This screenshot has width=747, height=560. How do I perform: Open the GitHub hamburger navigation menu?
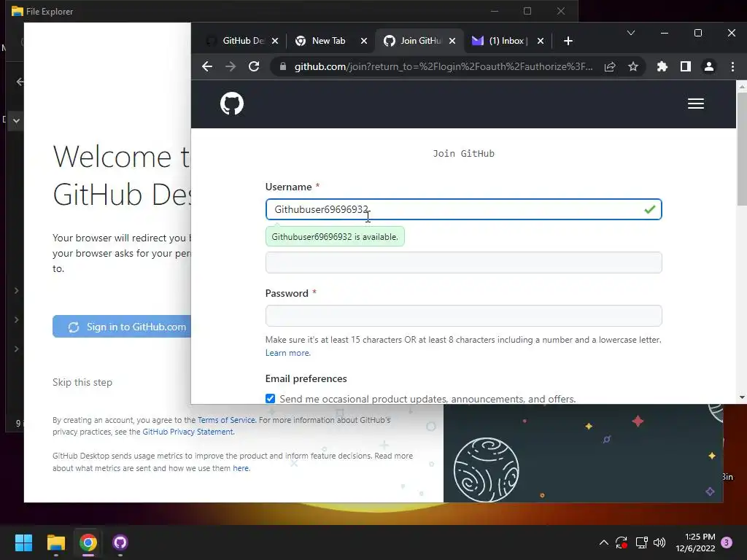695,104
